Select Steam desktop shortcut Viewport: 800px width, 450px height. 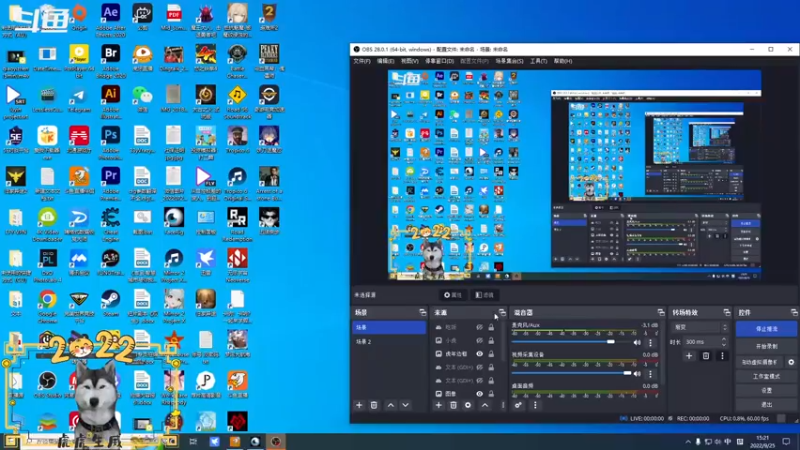click(x=111, y=304)
